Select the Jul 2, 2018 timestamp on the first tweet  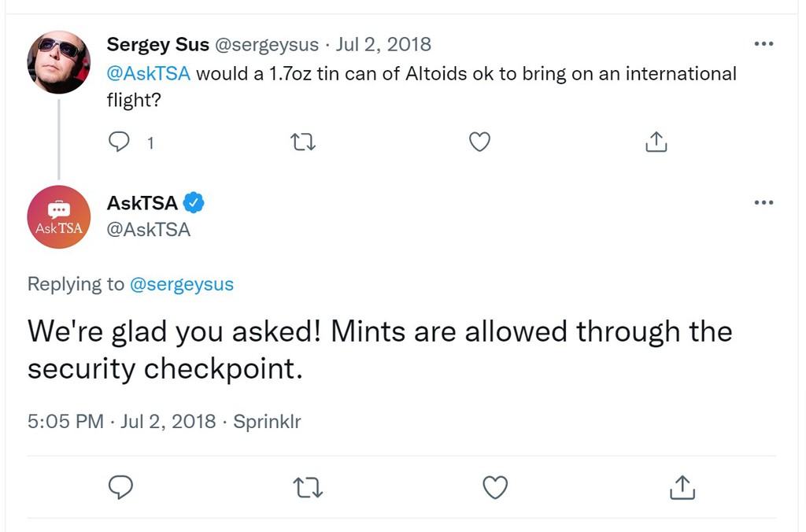click(x=383, y=44)
